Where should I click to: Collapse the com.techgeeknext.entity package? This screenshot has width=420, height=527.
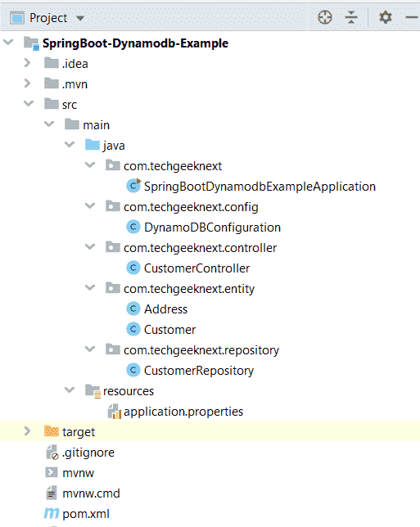90,288
